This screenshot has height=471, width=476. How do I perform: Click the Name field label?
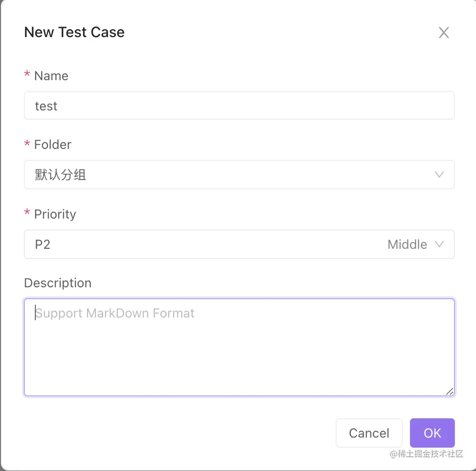pyautogui.click(x=51, y=76)
